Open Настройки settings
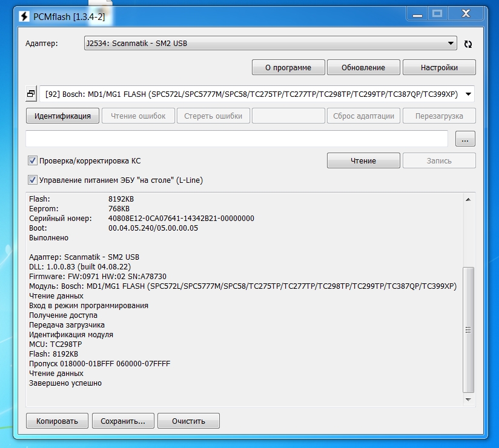499x448 pixels. pos(438,67)
